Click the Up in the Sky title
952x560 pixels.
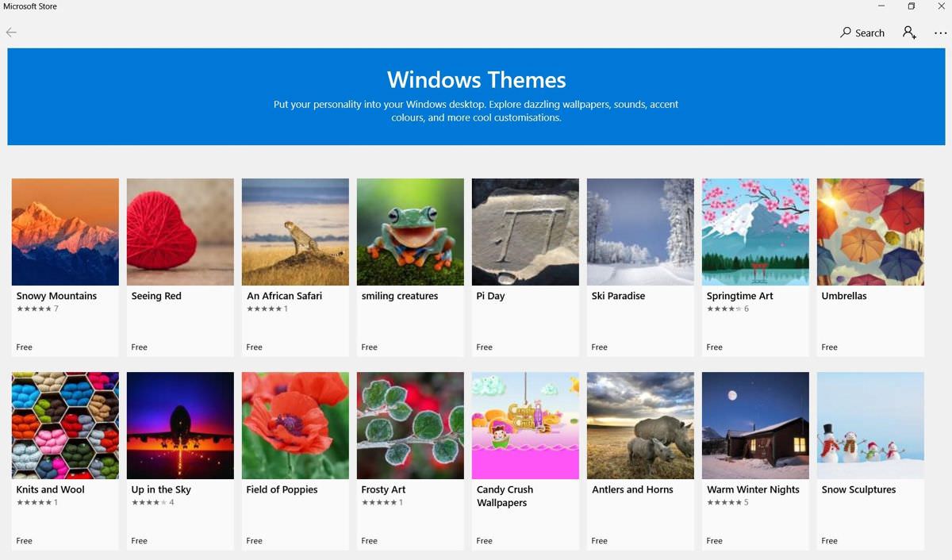tap(161, 489)
